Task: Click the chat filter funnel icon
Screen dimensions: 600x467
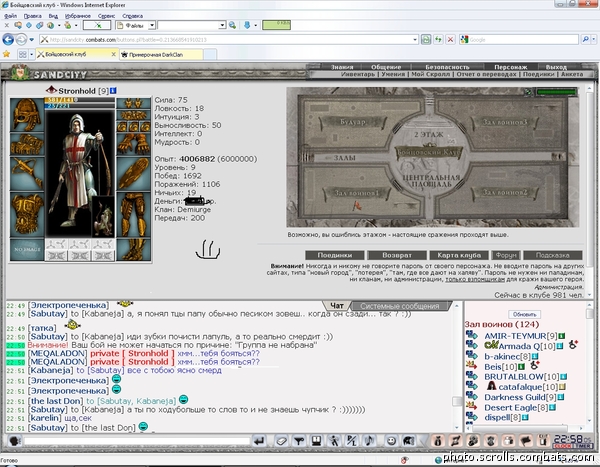Action: (299, 441)
